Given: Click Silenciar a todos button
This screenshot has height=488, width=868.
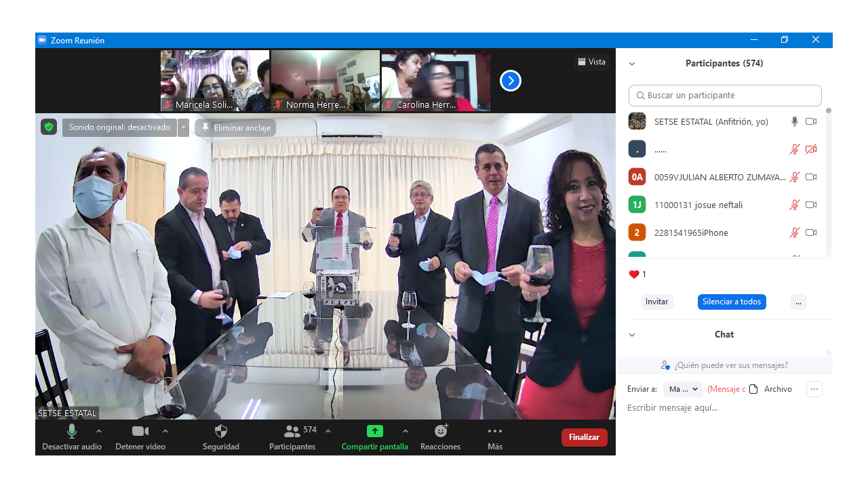Looking at the screenshot, I should tap(732, 302).
